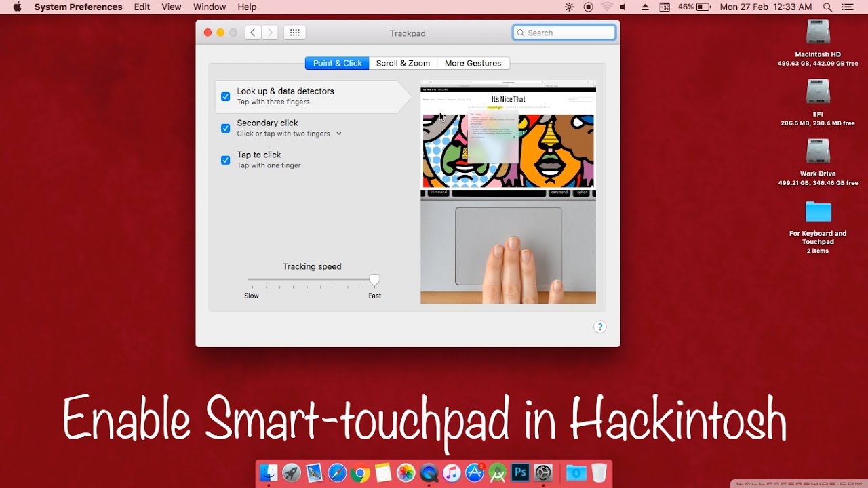Click the help question mark button
Image resolution: width=868 pixels, height=488 pixels.
coord(600,327)
